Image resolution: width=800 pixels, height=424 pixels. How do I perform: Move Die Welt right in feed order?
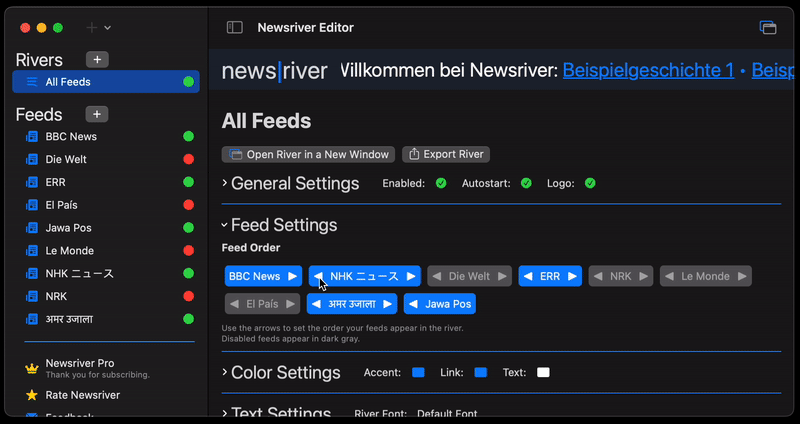[503, 276]
